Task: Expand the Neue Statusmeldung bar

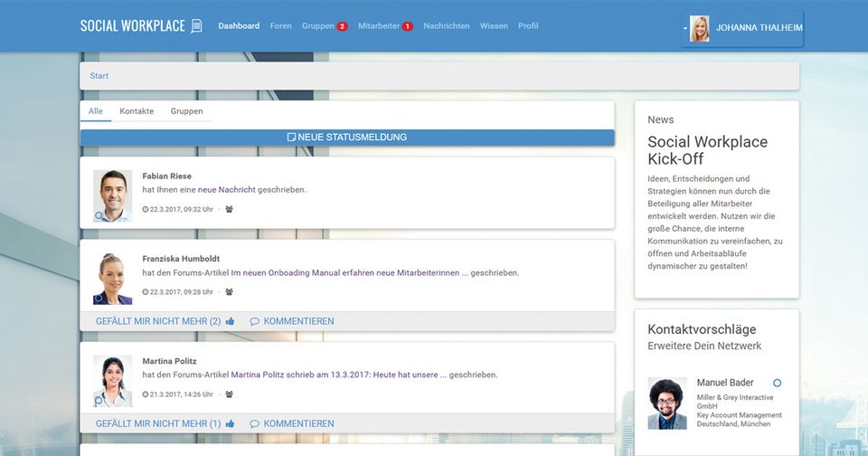Action: [x=347, y=138]
